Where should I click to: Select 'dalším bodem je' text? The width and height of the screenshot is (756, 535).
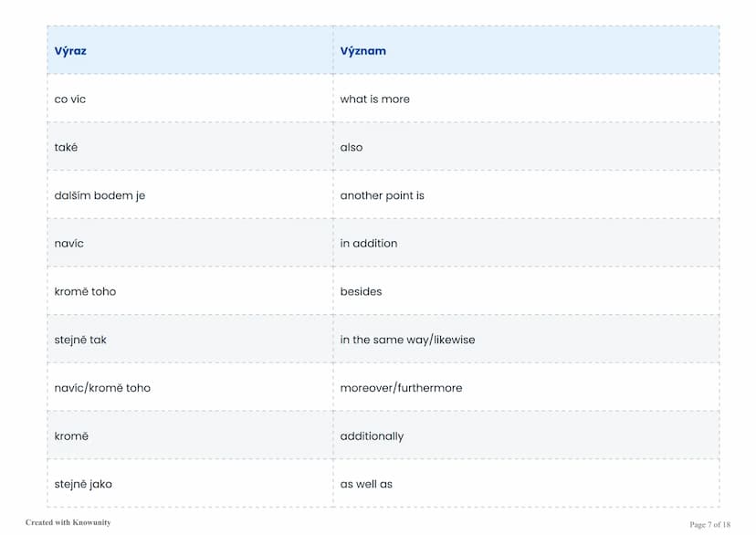click(x=100, y=195)
